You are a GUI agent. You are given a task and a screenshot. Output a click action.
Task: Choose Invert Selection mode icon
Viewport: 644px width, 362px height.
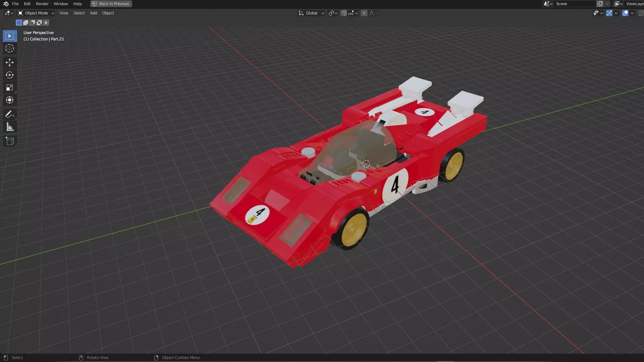click(x=39, y=22)
